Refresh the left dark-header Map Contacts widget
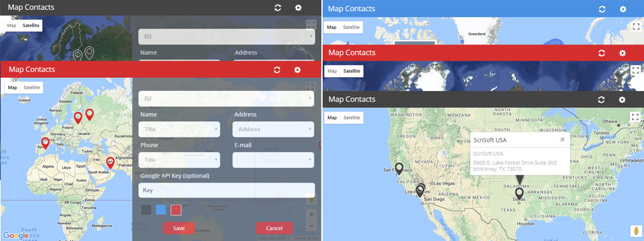The width and height of the screenshot is (644, 241). point(277,8)
